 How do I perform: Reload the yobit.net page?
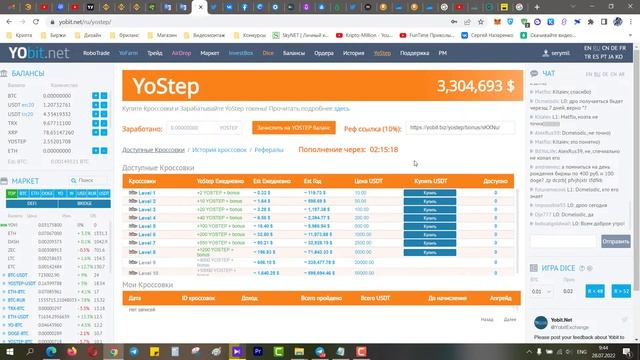pos(36,22)
